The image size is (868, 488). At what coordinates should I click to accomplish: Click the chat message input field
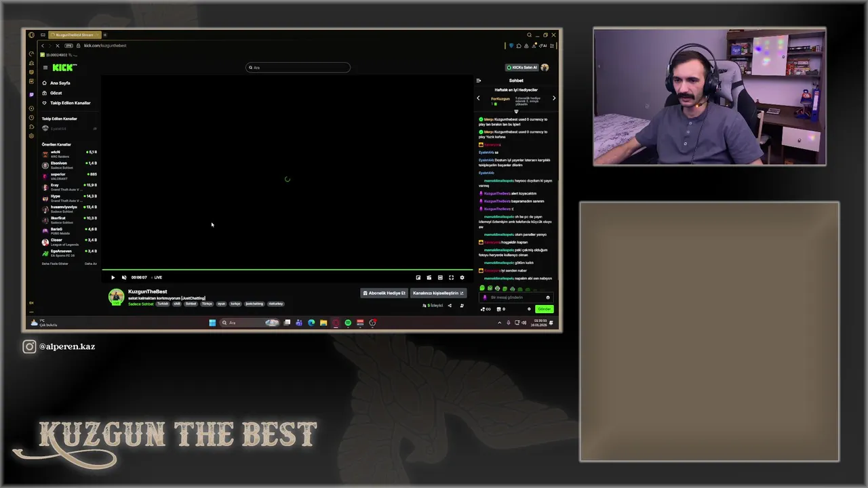(x=517, y=297)
